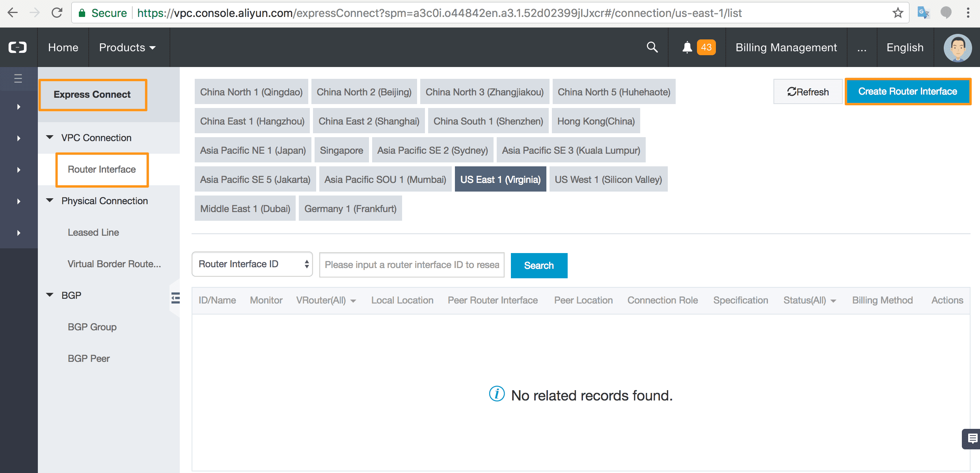Click the router interface ID search field
The height and width of the screenshot is (473, 980).
click(x=412, y=265)
